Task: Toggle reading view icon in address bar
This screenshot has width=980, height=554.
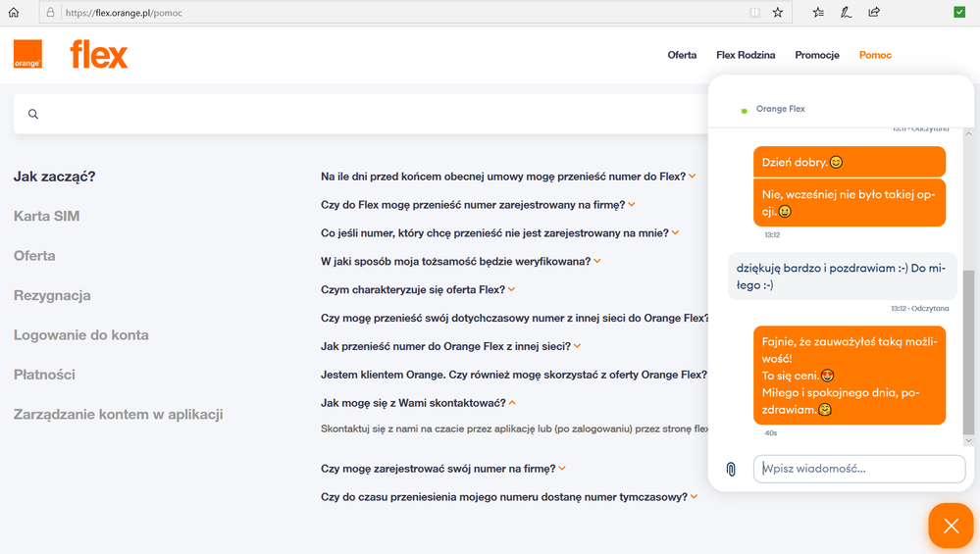Action: [x=754, y=13]
